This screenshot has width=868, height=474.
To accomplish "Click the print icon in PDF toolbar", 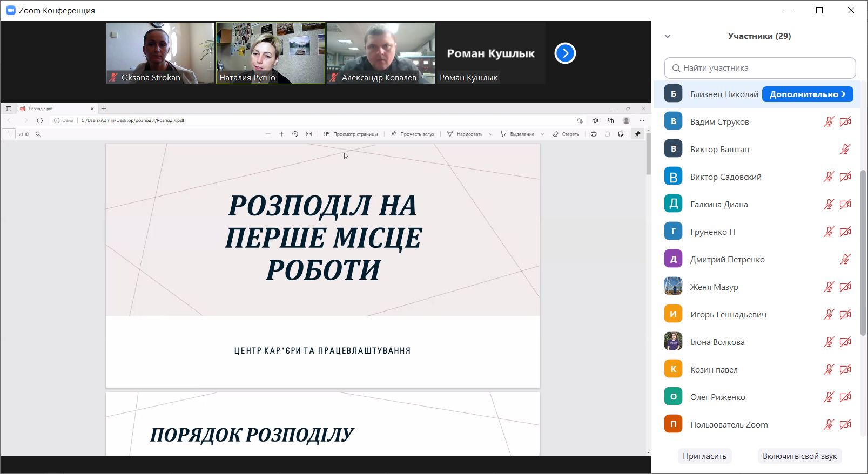I will (x=594, y=134).
